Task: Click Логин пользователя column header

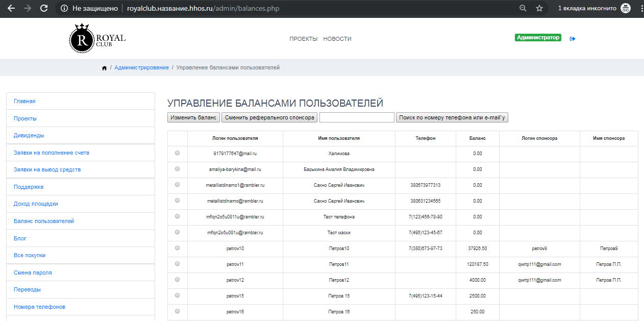Action: 235,138
